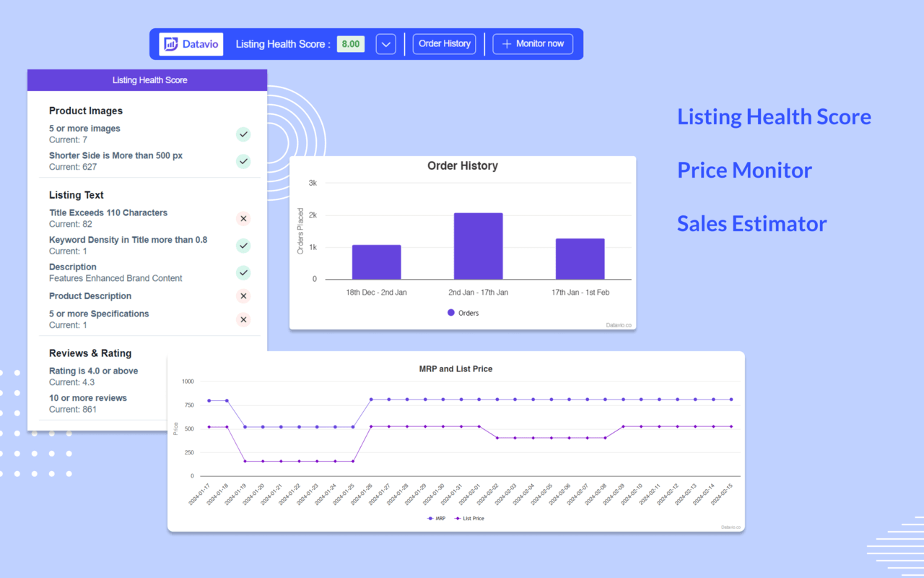
Task: Click the X icon beside Product Description
Action: point(243,296)
